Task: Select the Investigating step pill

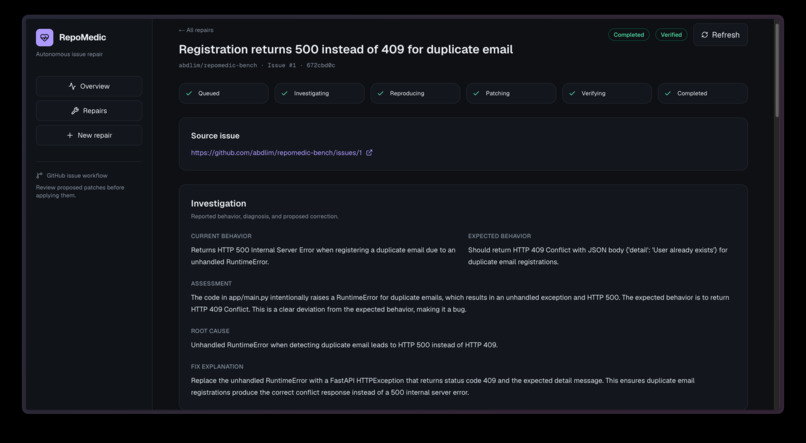Action: (319, 94)
